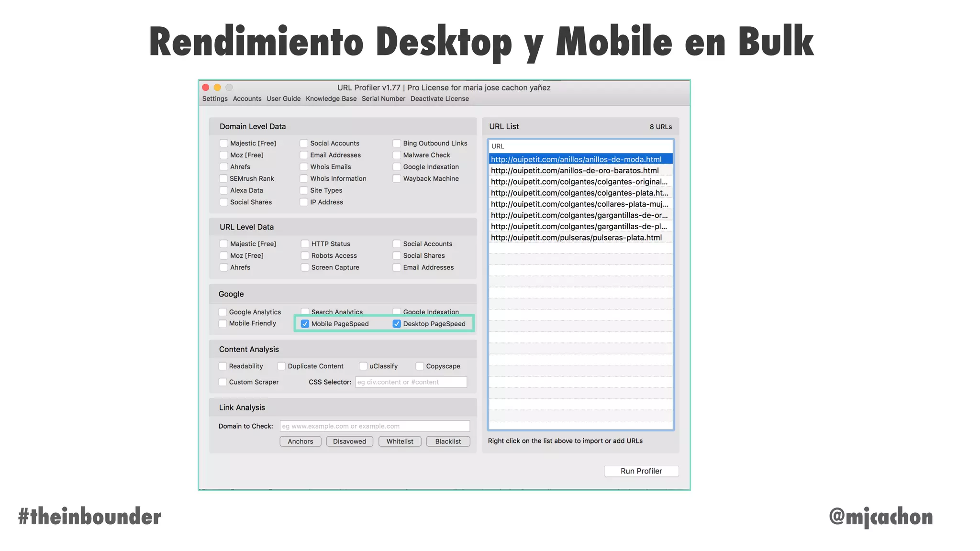Enable URL Level Majestic [Free]

pos(223,243)
